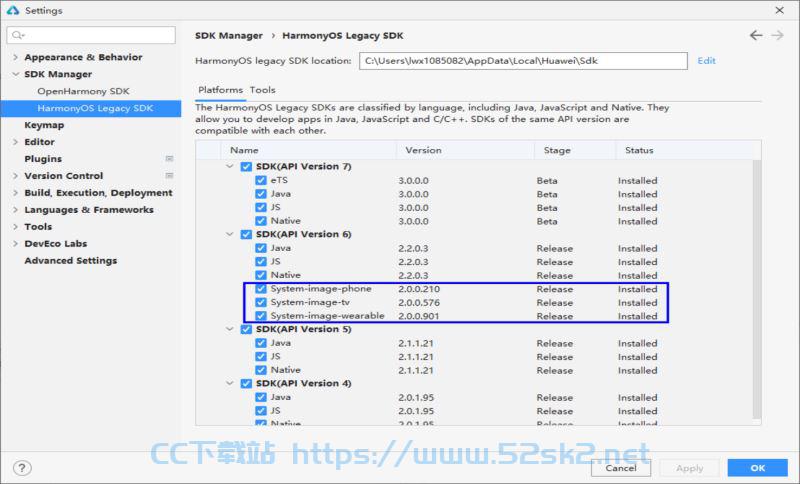Open the Keymap settings page
Image resolution: width=800 pixels, height=484 pixels.
(x=44, y=125)
